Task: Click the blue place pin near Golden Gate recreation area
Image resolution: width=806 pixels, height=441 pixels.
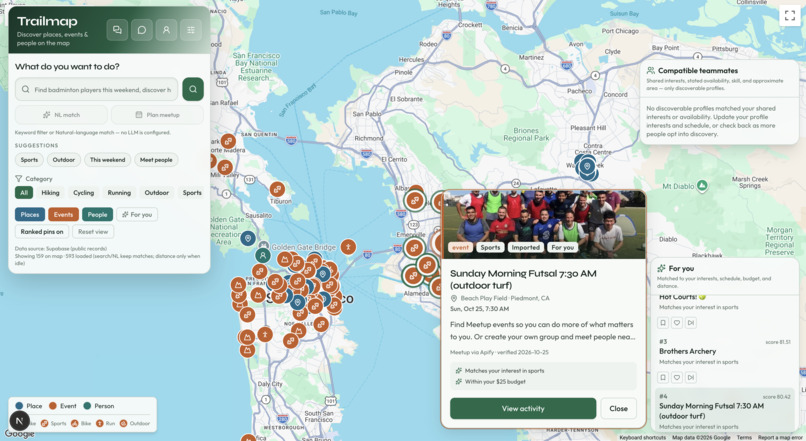Action: pyautogui.click(x=248, y=238)
